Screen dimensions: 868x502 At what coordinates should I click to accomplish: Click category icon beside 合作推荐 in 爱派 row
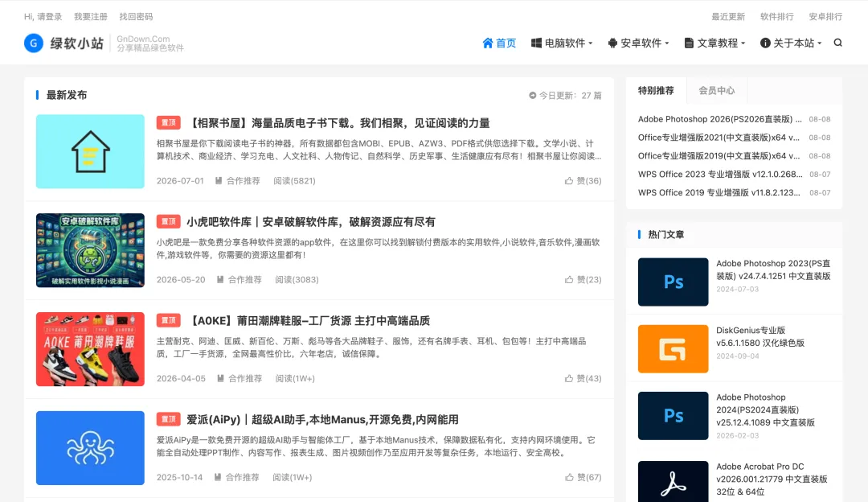[x=218, y=477]
